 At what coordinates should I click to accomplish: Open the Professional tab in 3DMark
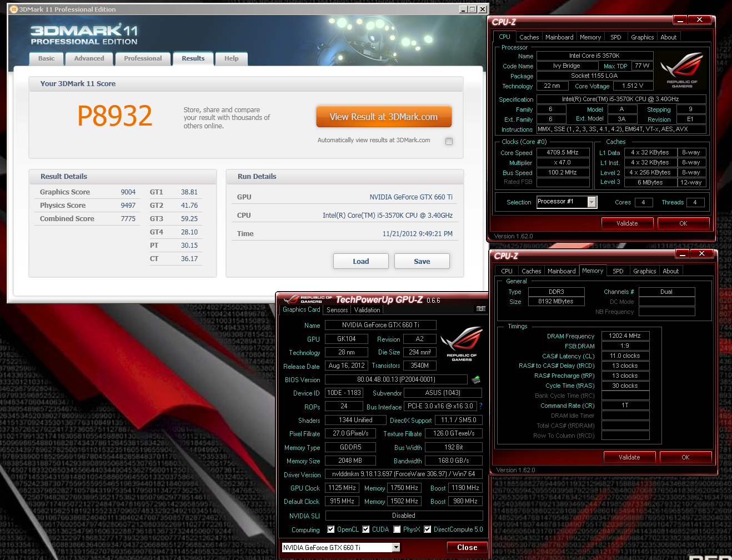click(x=143, y=58)
